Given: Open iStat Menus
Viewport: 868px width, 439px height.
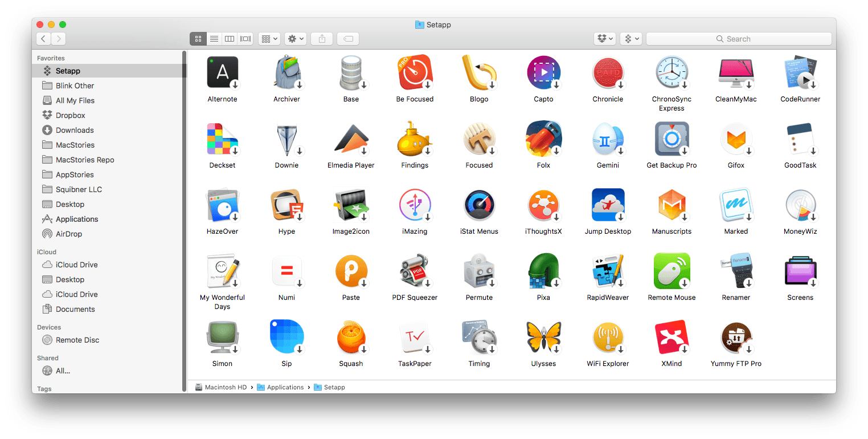Looking at the screenshot, I should [479, 205].
